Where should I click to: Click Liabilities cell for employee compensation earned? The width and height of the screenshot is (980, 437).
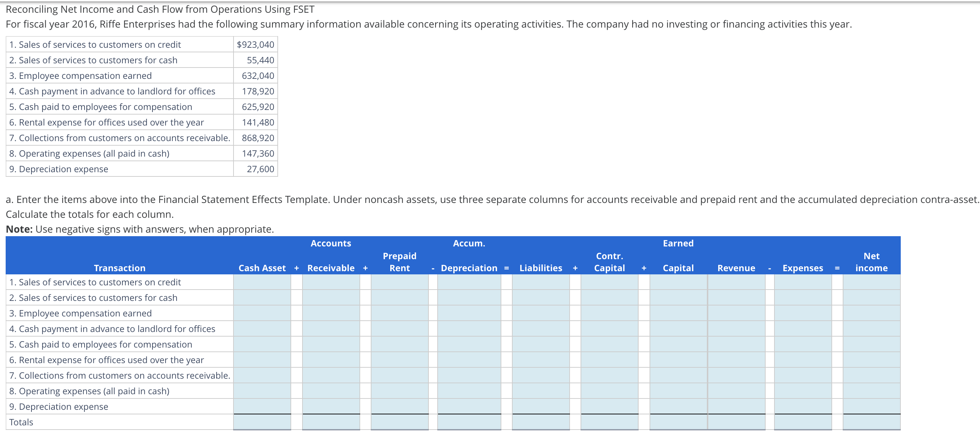click(540, 313)
